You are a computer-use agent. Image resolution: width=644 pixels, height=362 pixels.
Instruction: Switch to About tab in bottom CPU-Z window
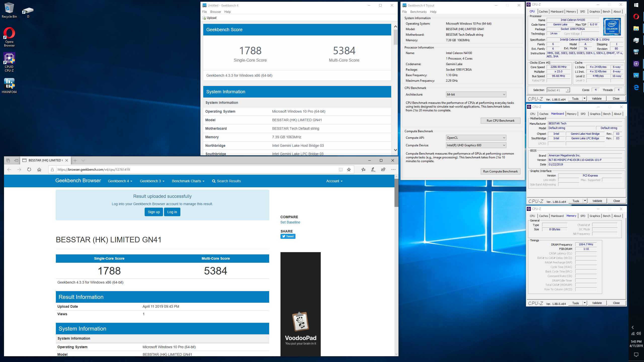pos(617,216)
